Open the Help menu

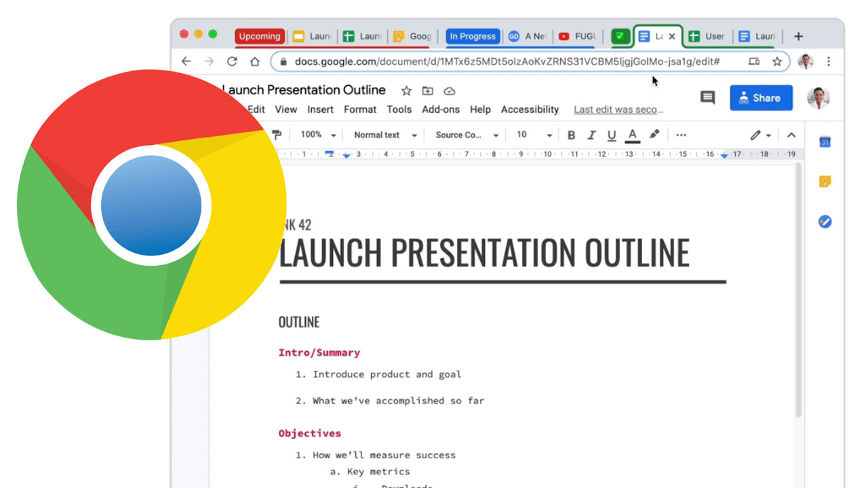click(x=480, y=109)
